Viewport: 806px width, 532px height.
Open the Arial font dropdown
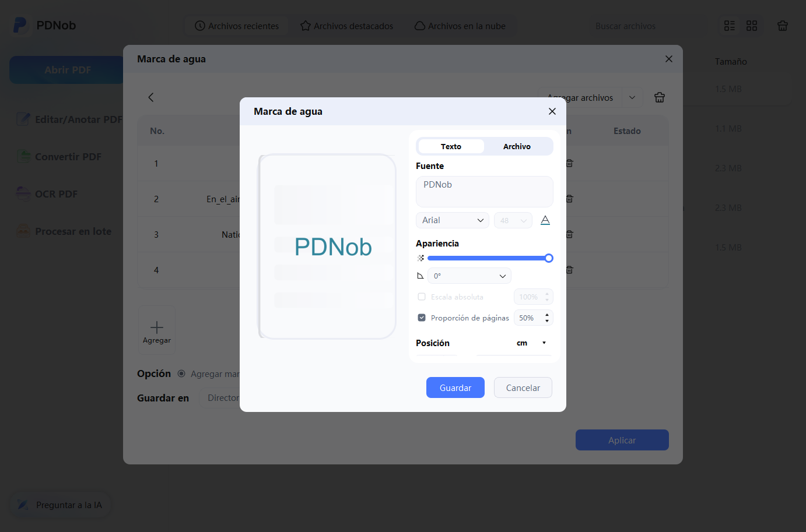pyautogui.click(x=453, y=220)
